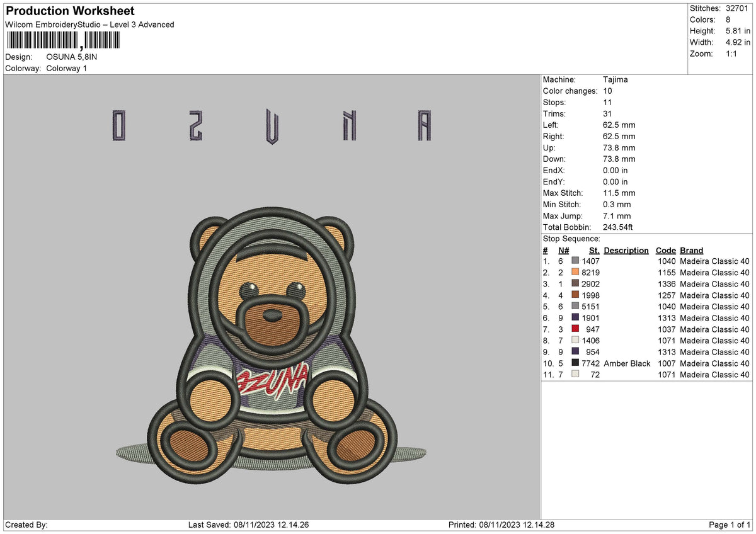Click the Max Jump value 7.1 mm
The width and height of the screenshot is (756, 534).
[617, 215]
